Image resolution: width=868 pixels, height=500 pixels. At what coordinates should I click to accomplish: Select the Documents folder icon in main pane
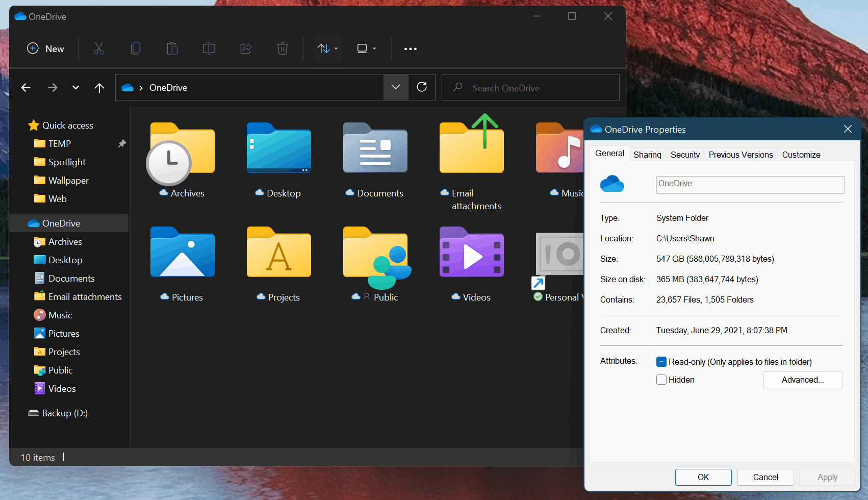(x=375, y=148)
